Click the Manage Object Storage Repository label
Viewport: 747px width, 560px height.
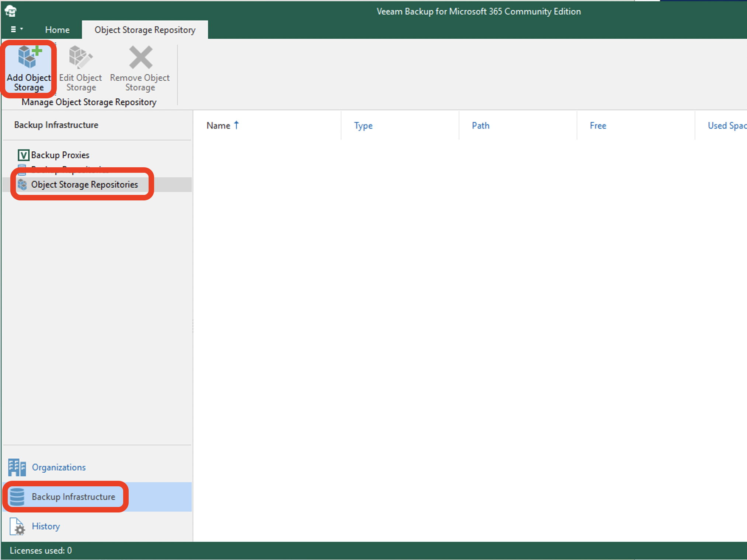point(89,102)
